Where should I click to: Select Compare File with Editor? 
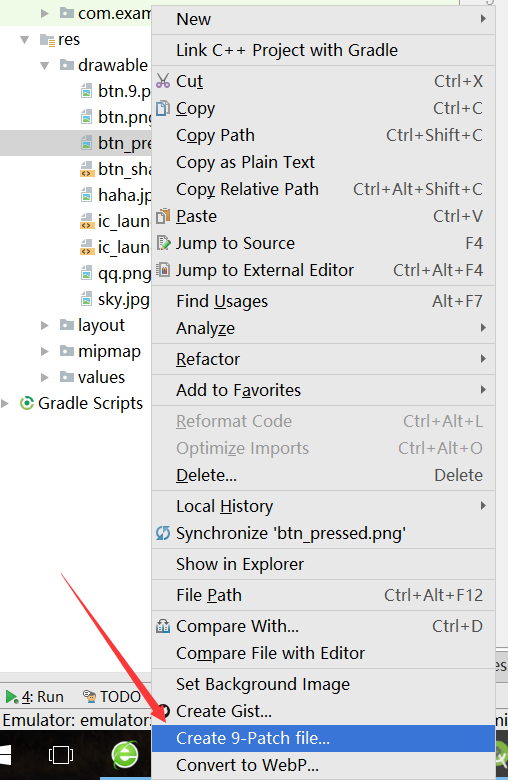point(323,653)
